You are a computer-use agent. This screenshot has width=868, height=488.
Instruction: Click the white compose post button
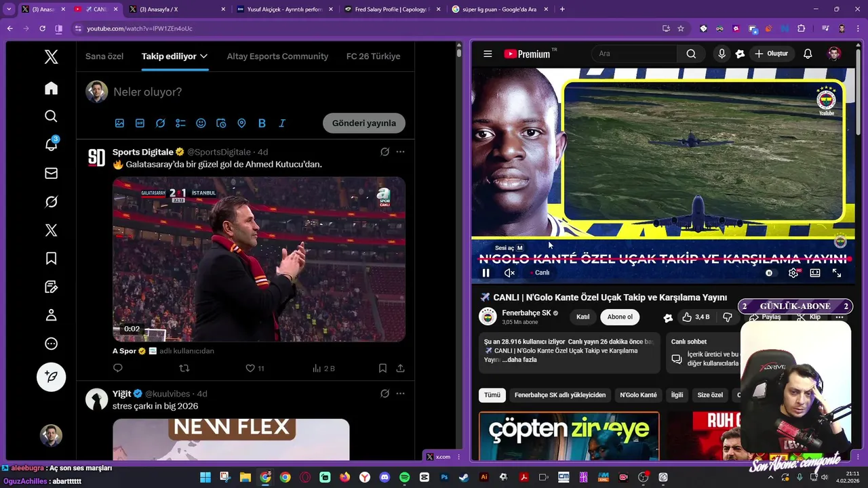(x=51, y=377)
